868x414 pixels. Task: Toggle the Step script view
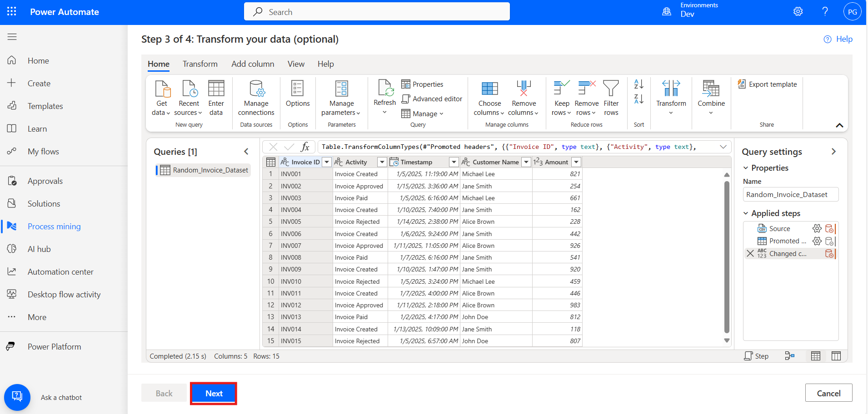(x=756, y=356)
